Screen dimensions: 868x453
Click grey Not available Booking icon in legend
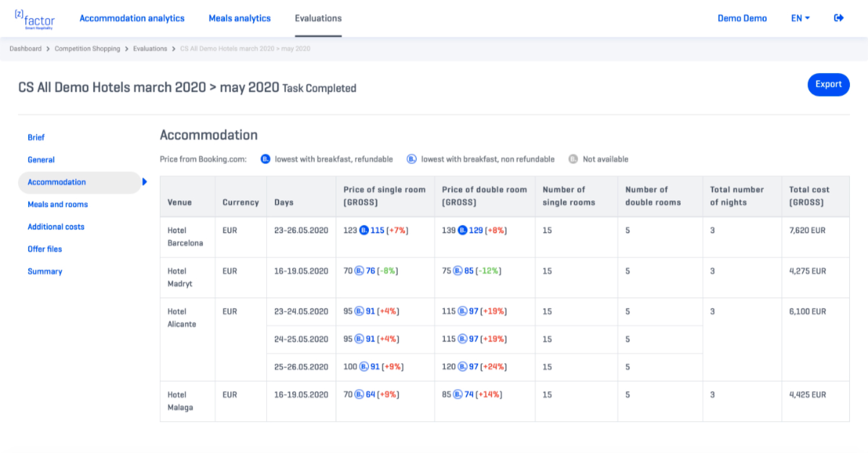tap(573, 159)
